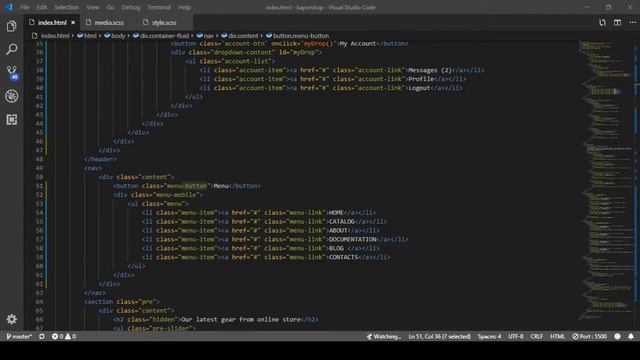The height and width of the screenshot is (360, 640).
Task: Click the word Profile in the code
Action: point(421,79)
